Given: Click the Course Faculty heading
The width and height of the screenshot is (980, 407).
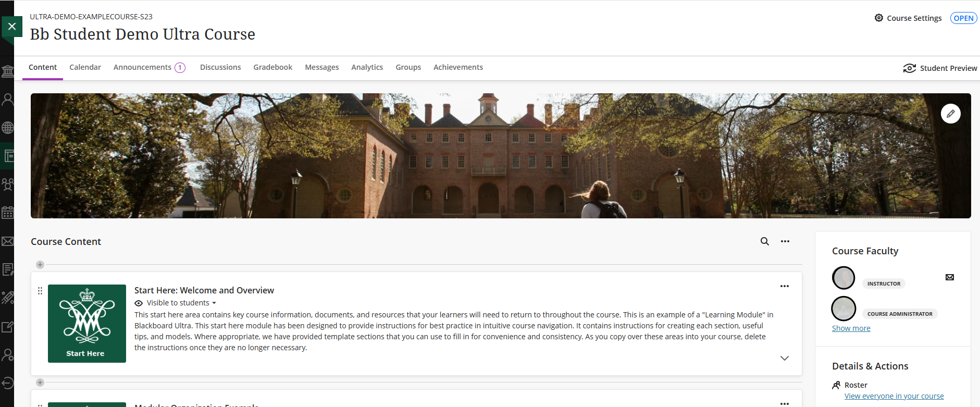Looking at the screenshot, I should (x=865, y=251).
